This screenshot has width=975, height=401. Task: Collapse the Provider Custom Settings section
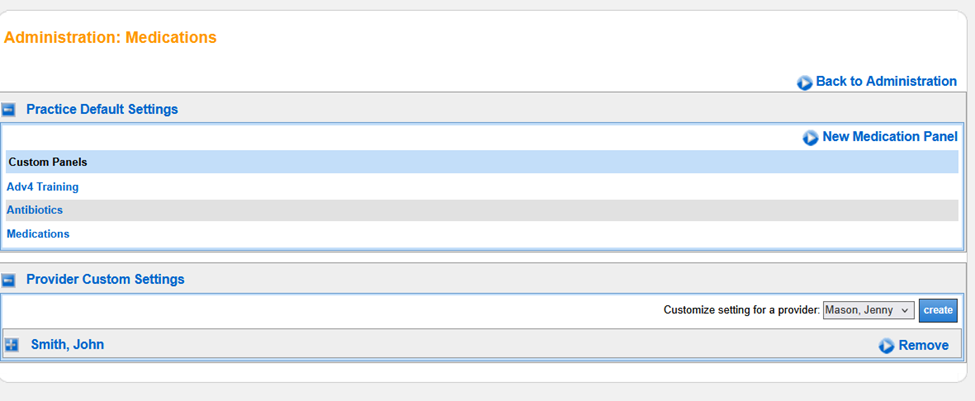click(x=9, y=280)
